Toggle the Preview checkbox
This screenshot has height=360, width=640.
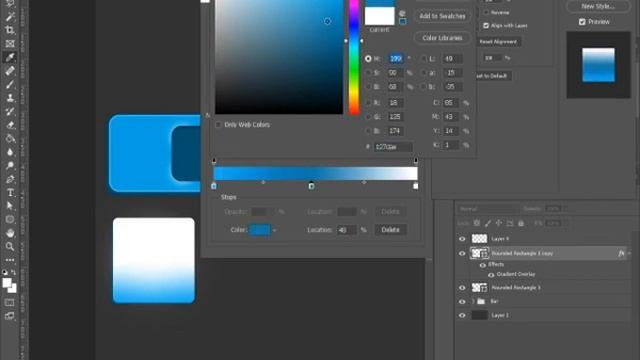click(582, 22)
